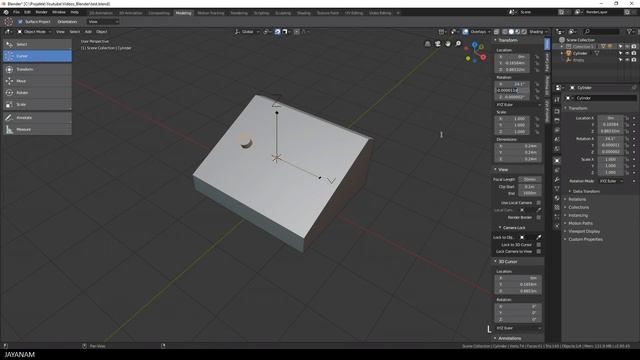Enable Lock Camera to View checkbox
The width and height of the screenshot is (640, 360).
point(538,251)
